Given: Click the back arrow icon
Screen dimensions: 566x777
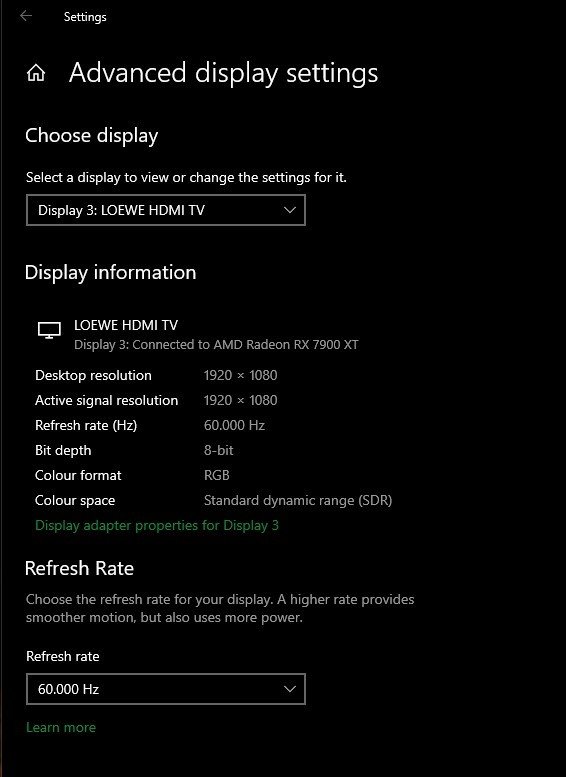Looking at the screenshot, I should pos(26,16).
